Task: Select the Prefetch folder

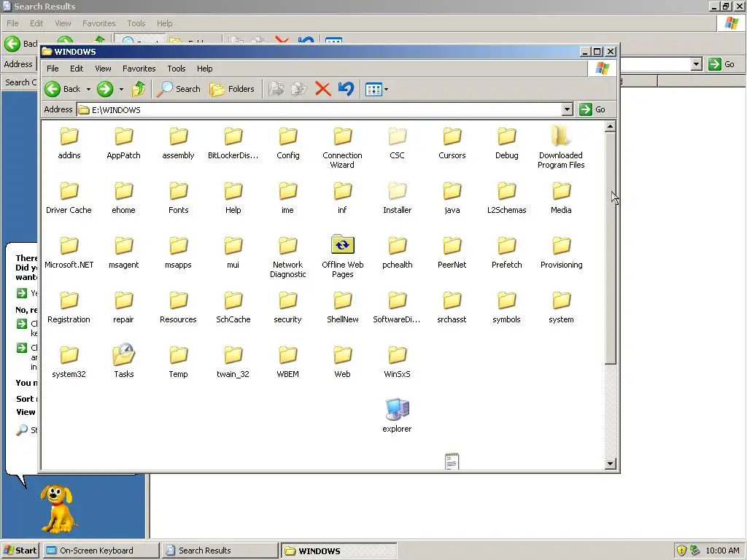Action: pyautogui.click(x=507, y=252)
